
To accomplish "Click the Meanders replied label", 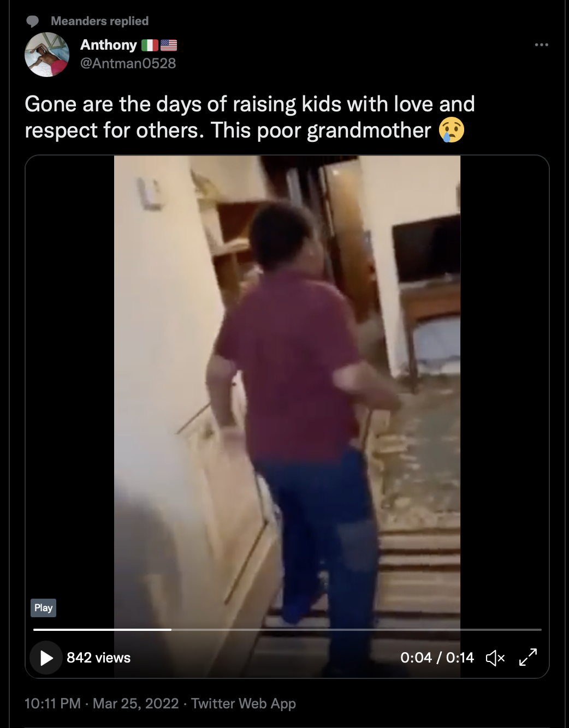I will pyautogui.click(x=99, y=21).
